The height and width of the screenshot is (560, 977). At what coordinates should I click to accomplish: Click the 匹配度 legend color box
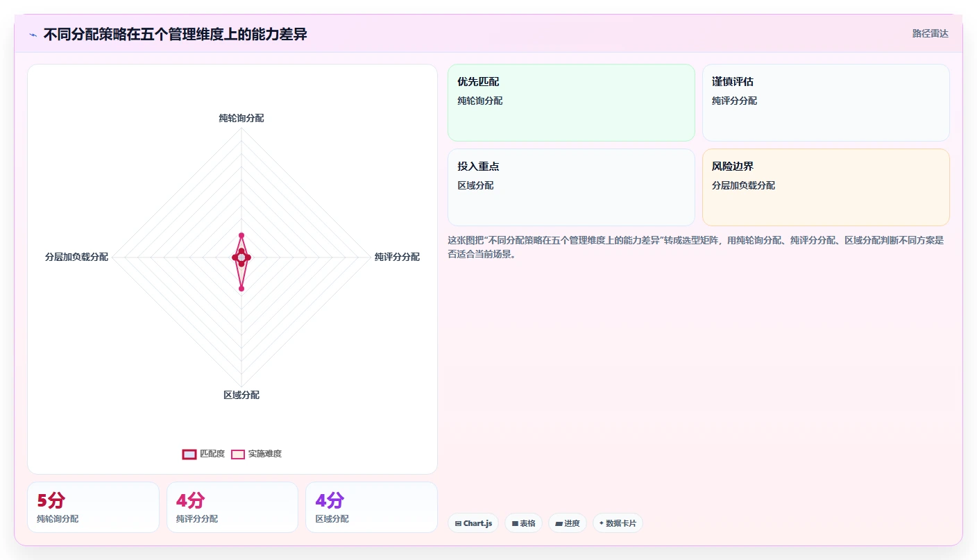tap(189, 454)
